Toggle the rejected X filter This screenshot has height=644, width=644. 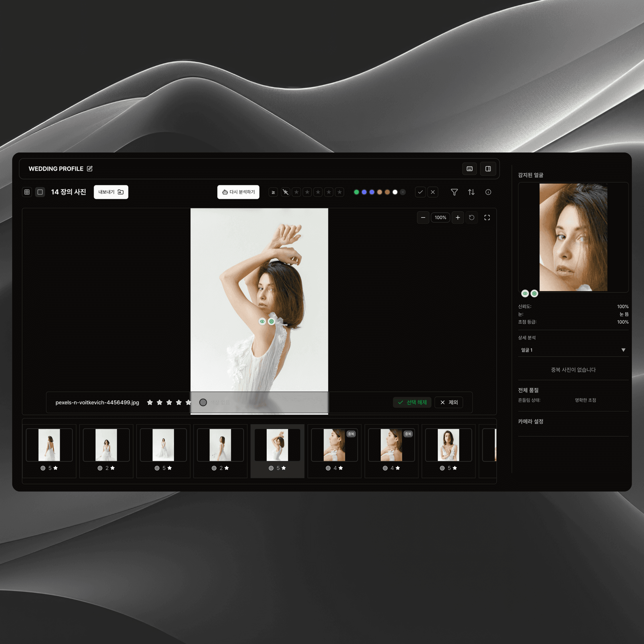tap(433, 192)
